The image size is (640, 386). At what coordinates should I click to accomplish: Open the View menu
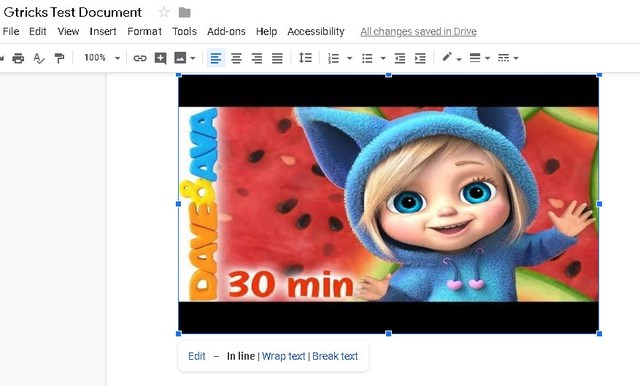(x=68, y=31)
